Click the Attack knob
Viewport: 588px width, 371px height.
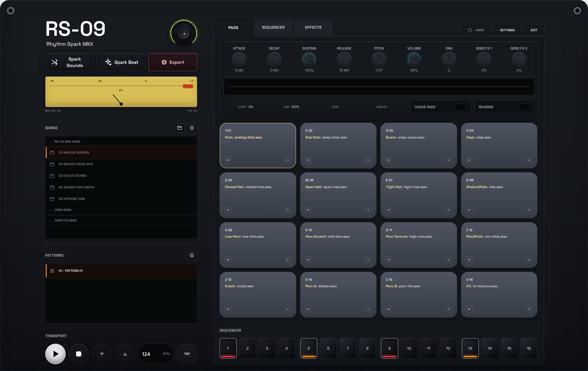click(x=239, y=59)
